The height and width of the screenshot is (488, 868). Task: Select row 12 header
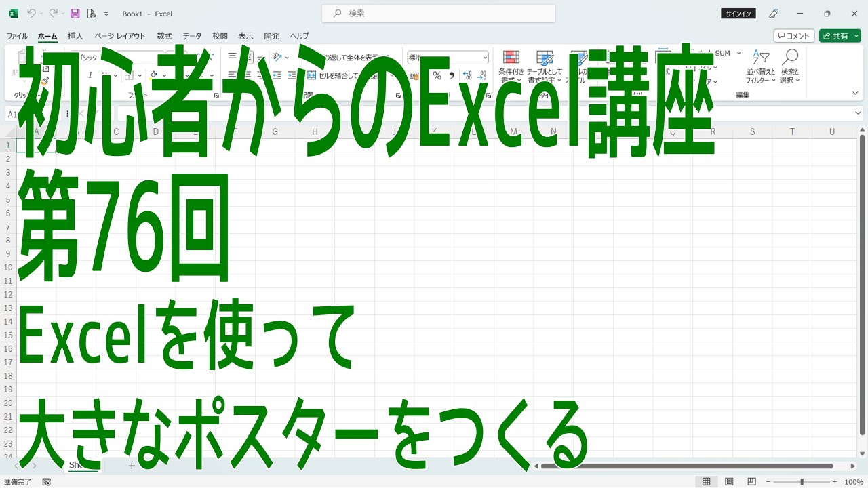click(8, 294)
